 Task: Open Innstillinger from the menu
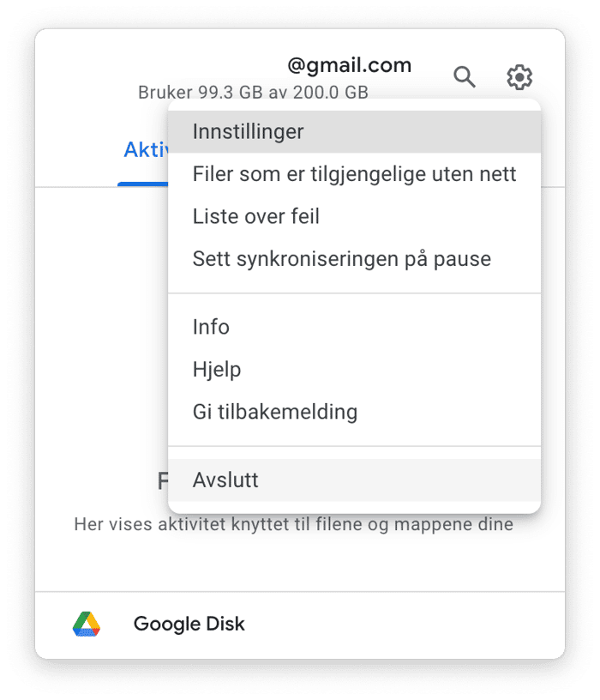coord(354,132)
